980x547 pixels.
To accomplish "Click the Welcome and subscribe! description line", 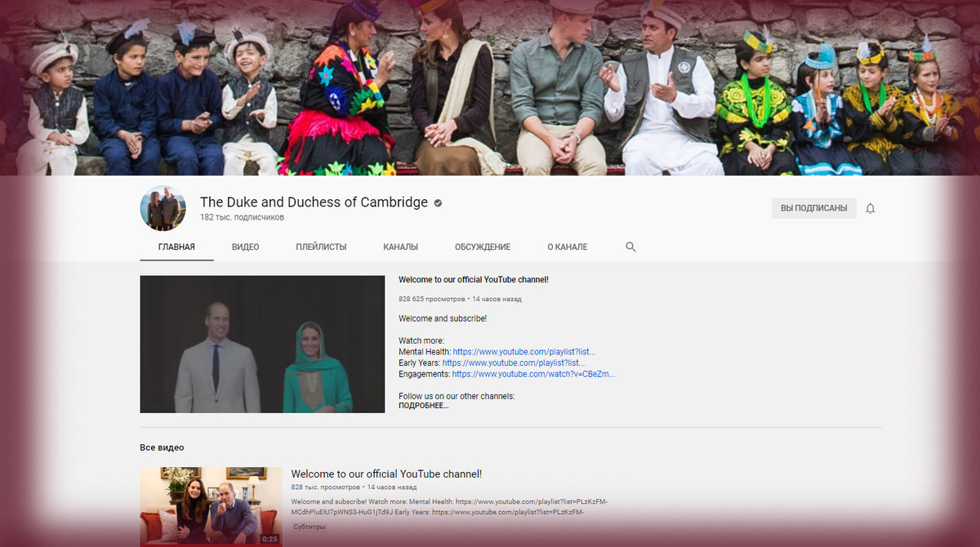I will pyautogui.click(x=443, y=318).
